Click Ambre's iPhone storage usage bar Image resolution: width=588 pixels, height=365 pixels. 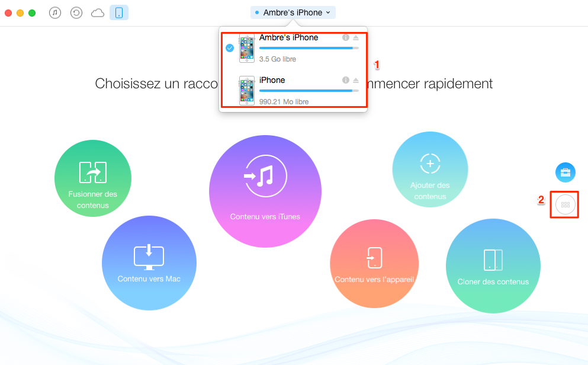coord(309,48)
